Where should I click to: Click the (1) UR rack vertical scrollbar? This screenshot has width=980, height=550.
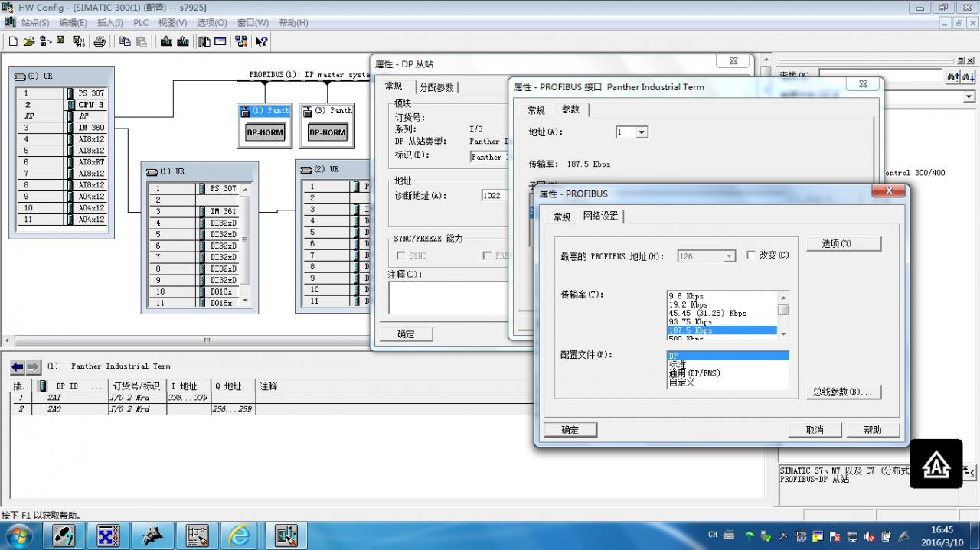pyautogui.click(x=246, y=245)
